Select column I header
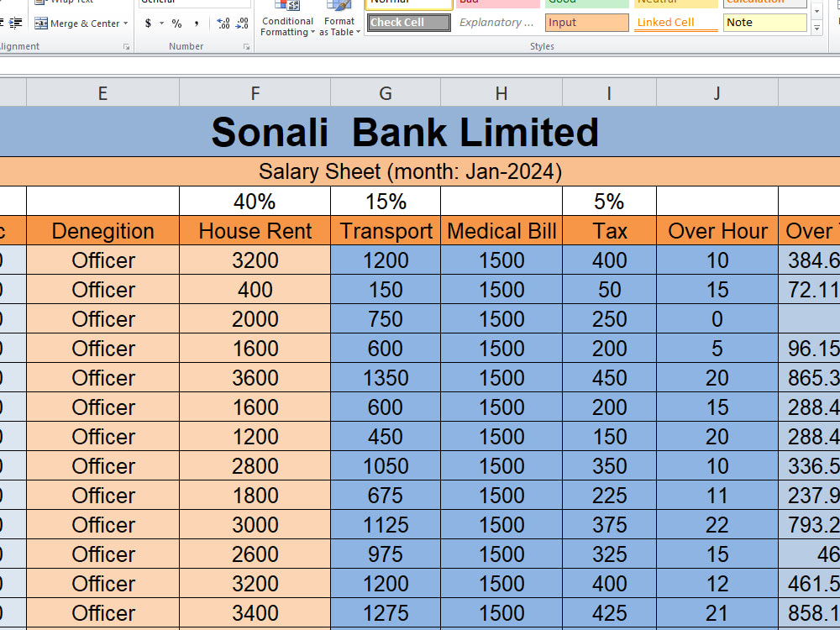This screenshot has height=630, width=840. coord(609,92)
